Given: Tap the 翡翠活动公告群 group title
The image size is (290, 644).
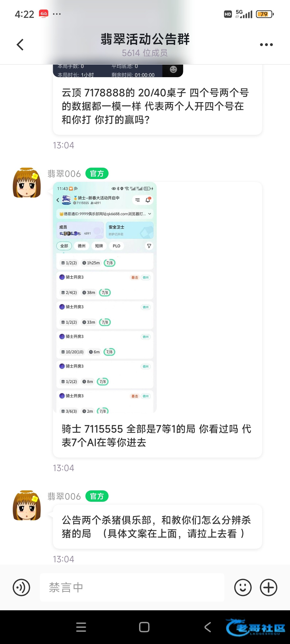Looking at the screenshot, I should pos(145,39).
